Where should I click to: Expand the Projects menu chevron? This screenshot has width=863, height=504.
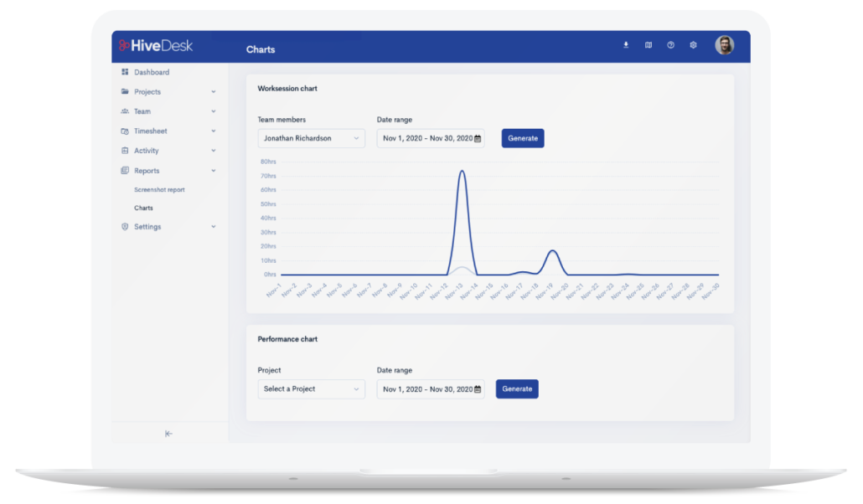[214, 92]
